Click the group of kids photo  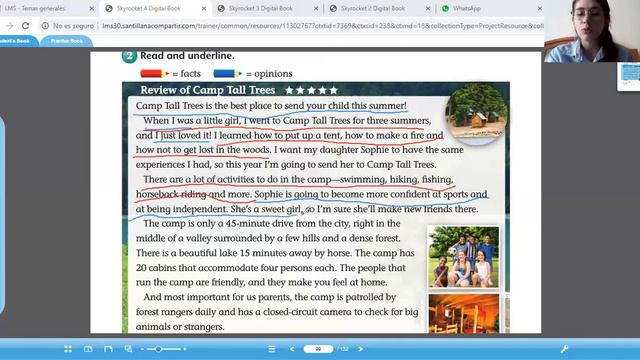coord(463,257)
